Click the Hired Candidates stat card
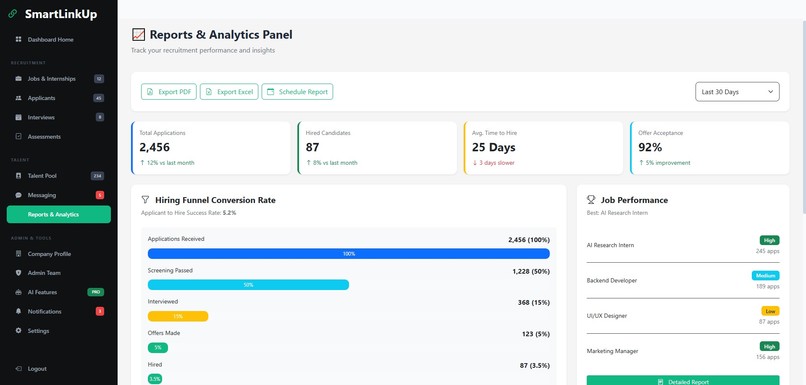The image size is (806, 385). tap(377, 148)
